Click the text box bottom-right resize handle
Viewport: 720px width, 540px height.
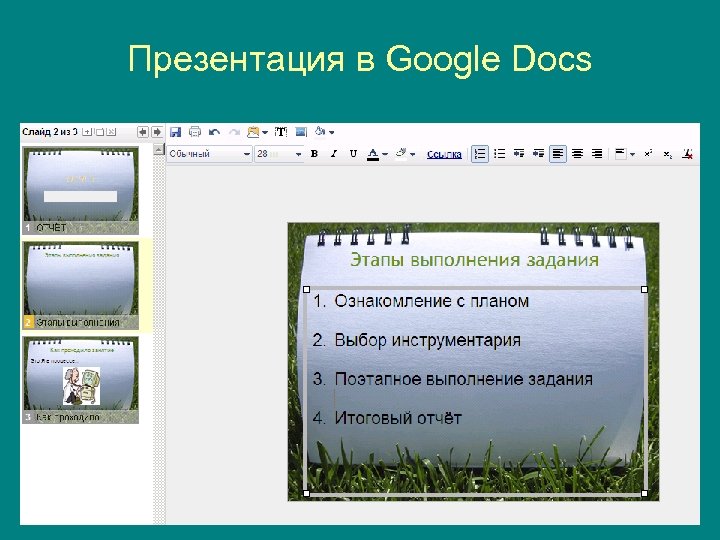[x=644, y=494]
